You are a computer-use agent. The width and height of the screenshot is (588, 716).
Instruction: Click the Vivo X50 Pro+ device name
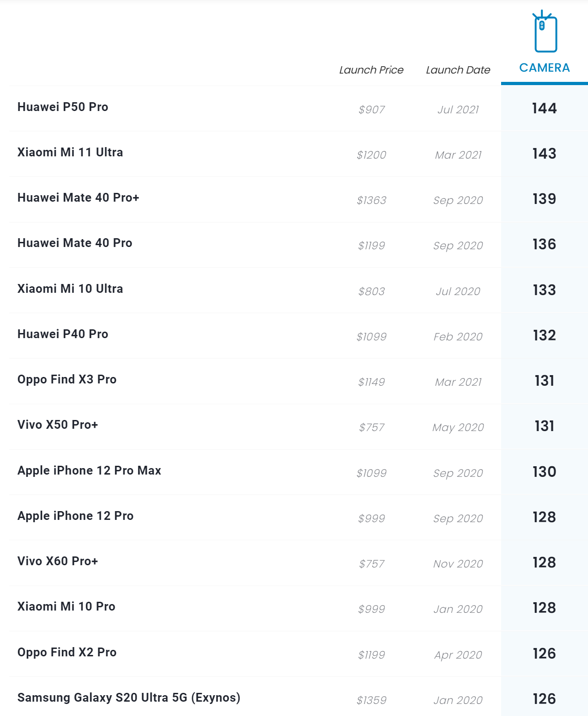click(x=58, y=425)
